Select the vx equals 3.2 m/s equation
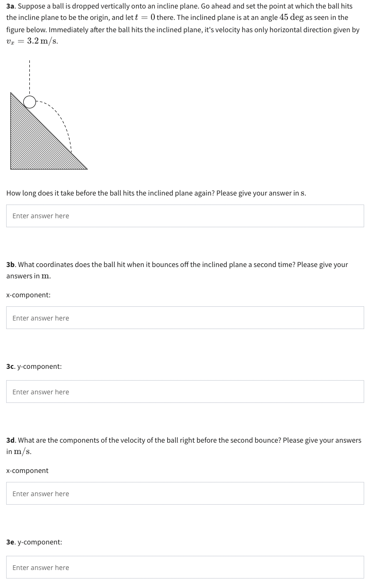The width and height of the screenshot is (376, 588). [x=31, y=41]
